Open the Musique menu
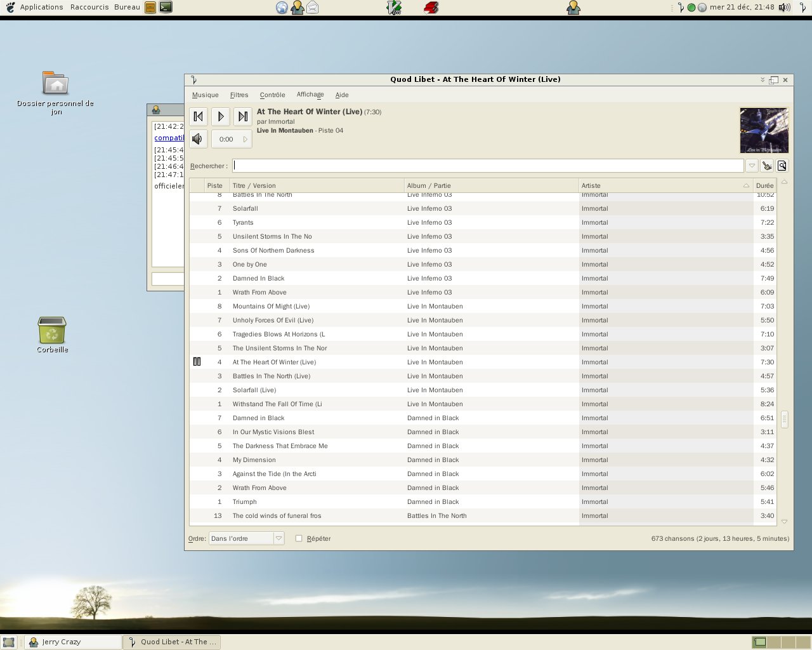Screen dimensions: 812x650 (x=205, y=95)
